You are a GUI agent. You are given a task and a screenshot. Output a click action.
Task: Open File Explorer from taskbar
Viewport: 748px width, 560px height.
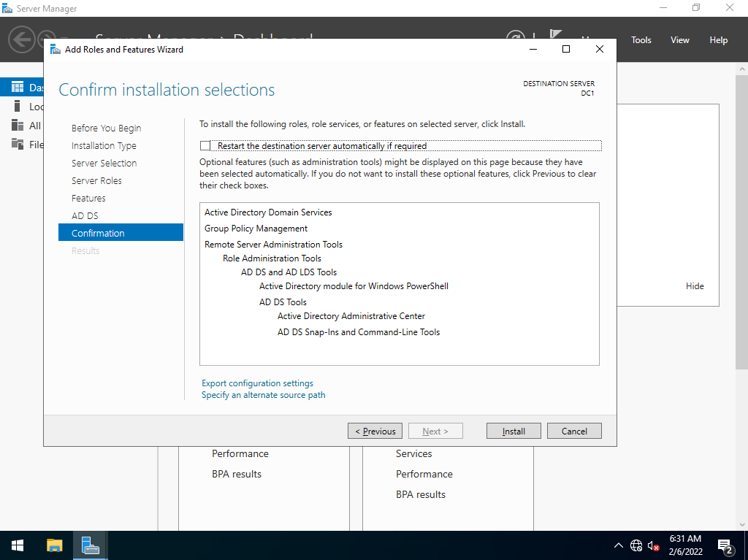tap(54, 545)
